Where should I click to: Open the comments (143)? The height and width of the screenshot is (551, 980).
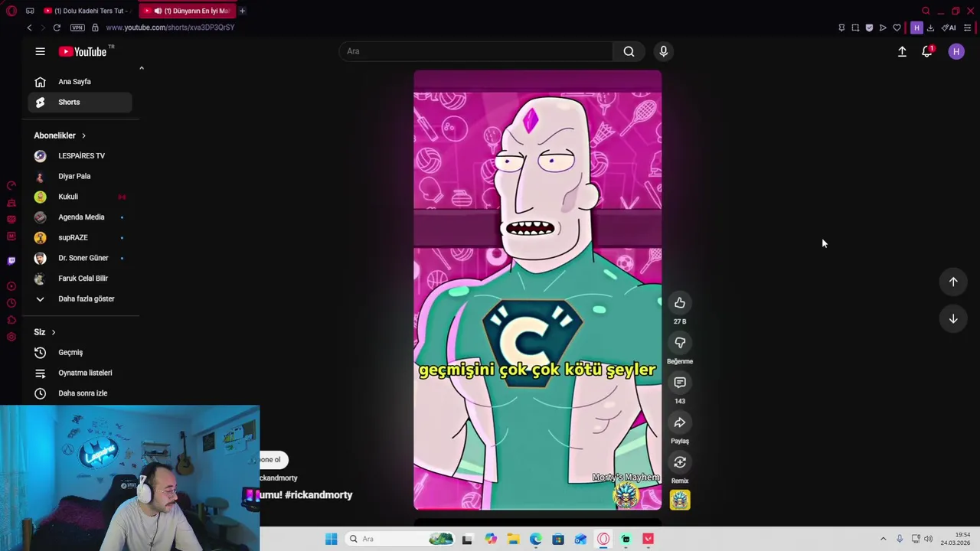680,383
